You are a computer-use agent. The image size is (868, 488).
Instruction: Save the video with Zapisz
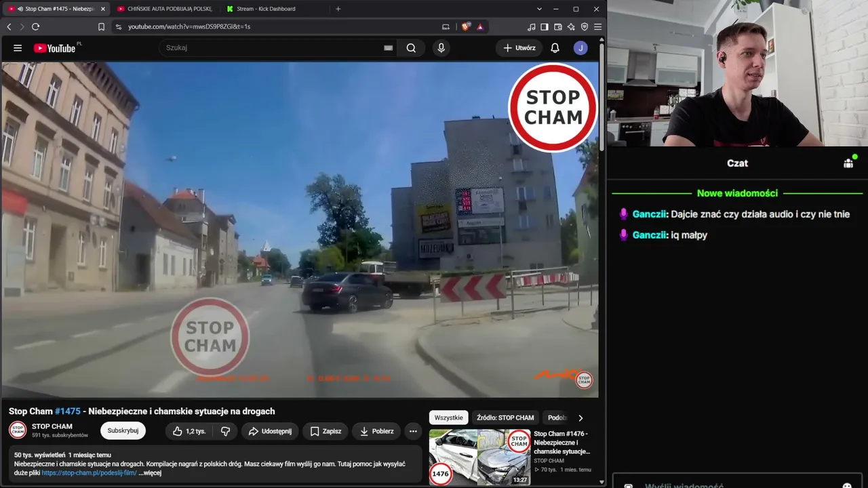point(325,431)
